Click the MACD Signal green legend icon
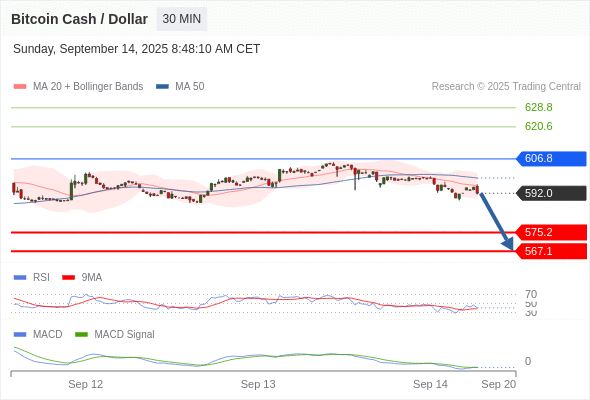This screenshot has height=400, width=590. pyautogui.click(x=82, y=334)
